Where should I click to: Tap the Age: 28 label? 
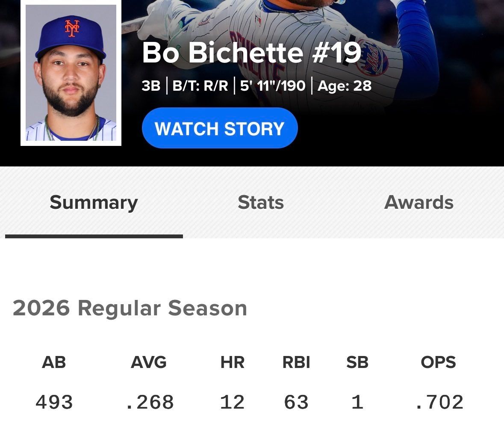tap(345, 86)
